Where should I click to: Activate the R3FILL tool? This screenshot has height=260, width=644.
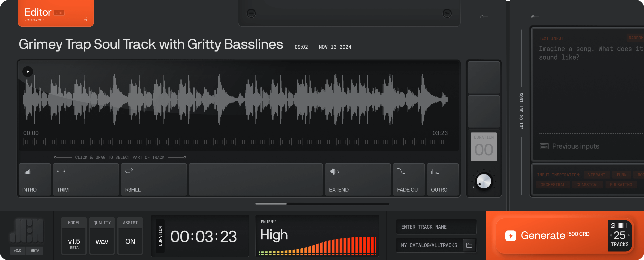click(154, 179)
